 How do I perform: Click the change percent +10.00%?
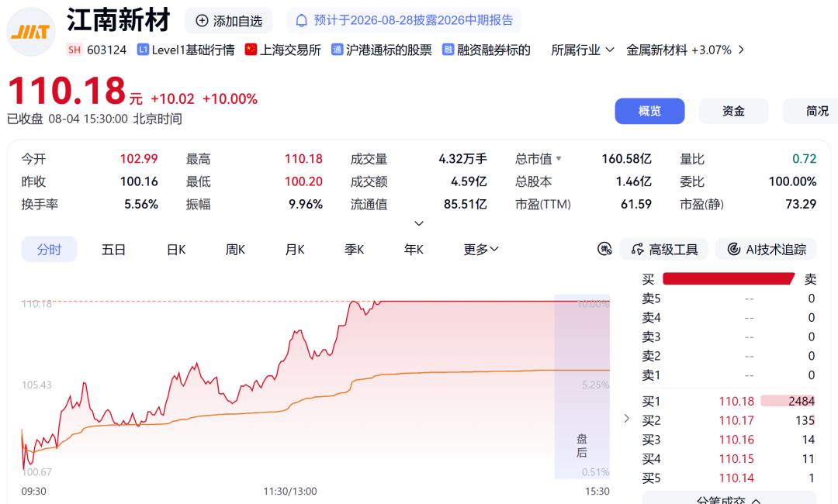230,99
